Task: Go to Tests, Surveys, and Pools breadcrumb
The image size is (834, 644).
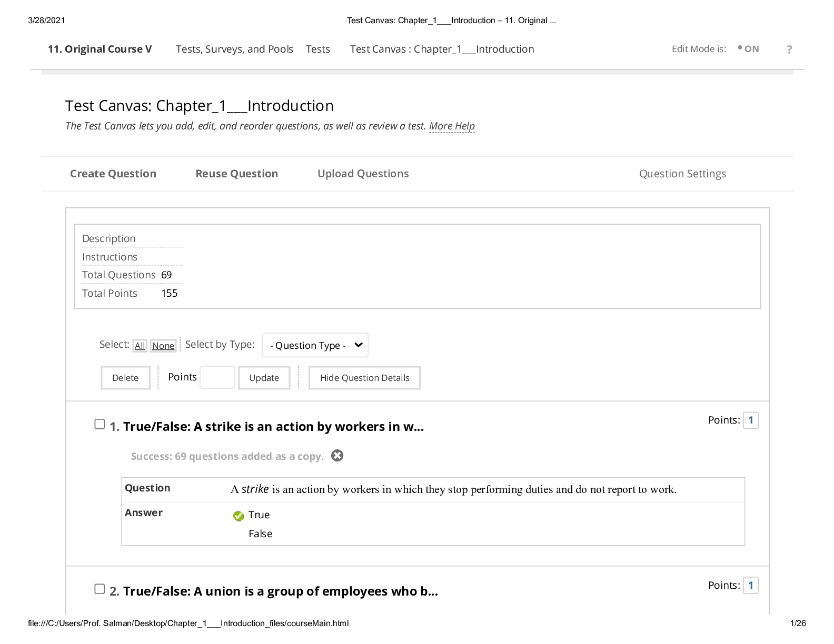Action: 234,49
